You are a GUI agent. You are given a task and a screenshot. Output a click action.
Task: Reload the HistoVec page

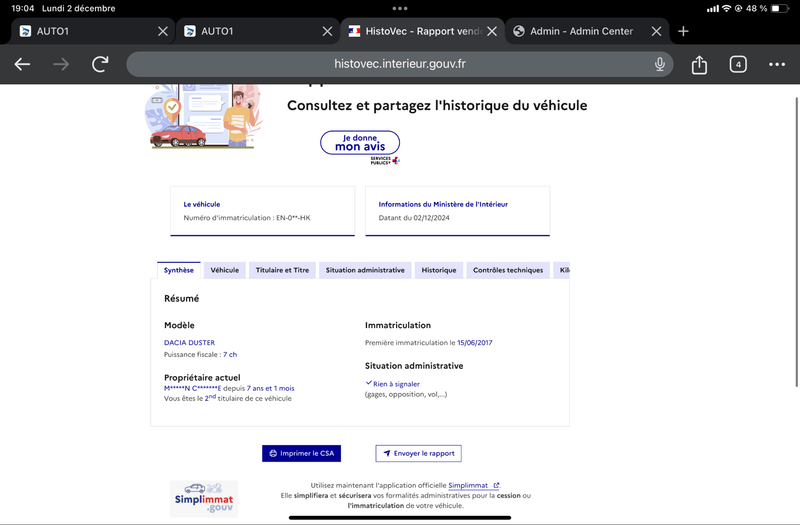100,64
